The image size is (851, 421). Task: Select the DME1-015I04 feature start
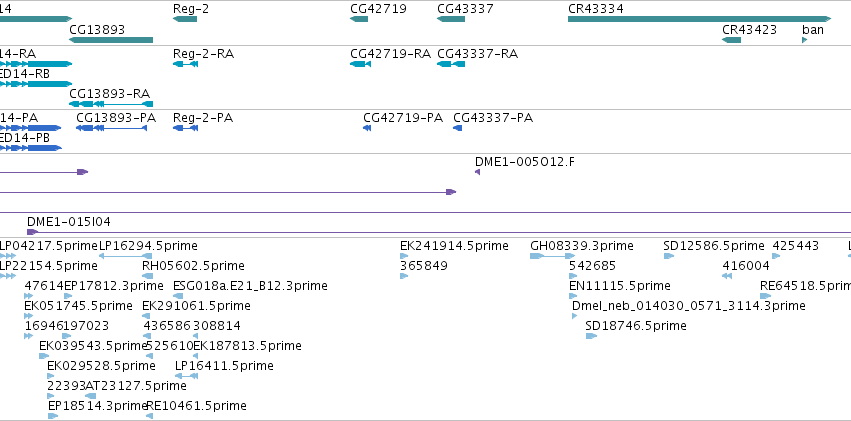pos(33,232)
